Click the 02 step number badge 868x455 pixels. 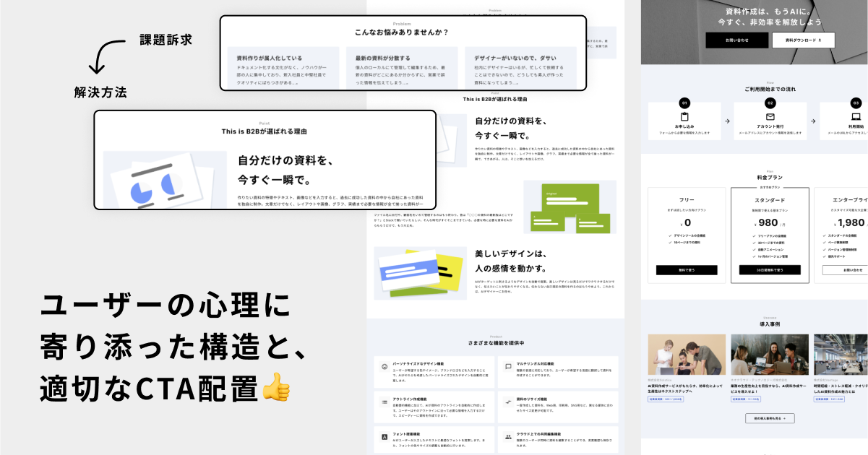(x=770, y=103)
